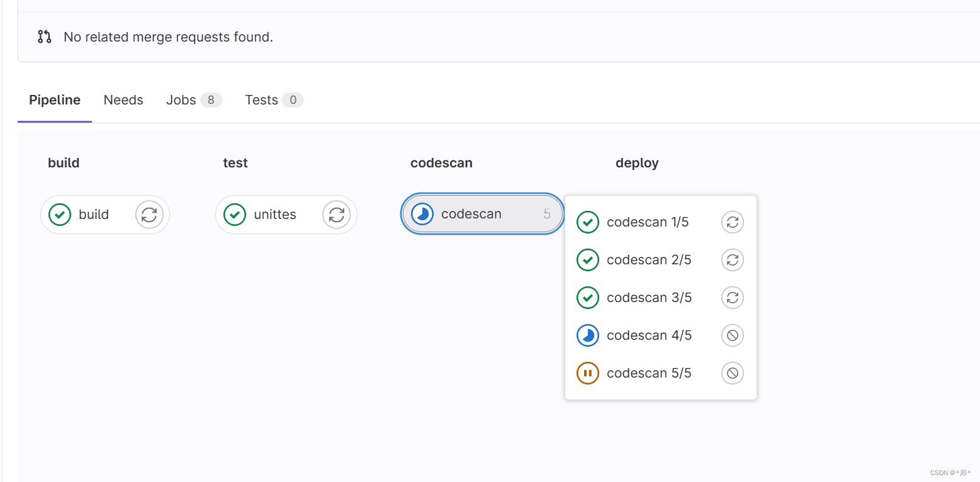Click the green success icon on build job
980x482 pixels.
pyautogui.click(x=59, y=215)
